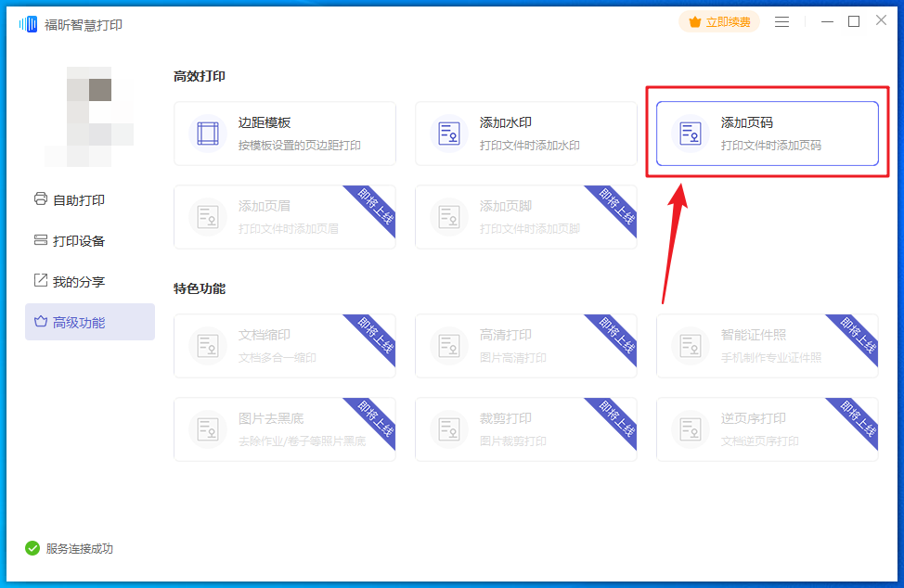904x588 pixels.
Task: Open the hamburger menu in title bar
Action: pos(782,21)
